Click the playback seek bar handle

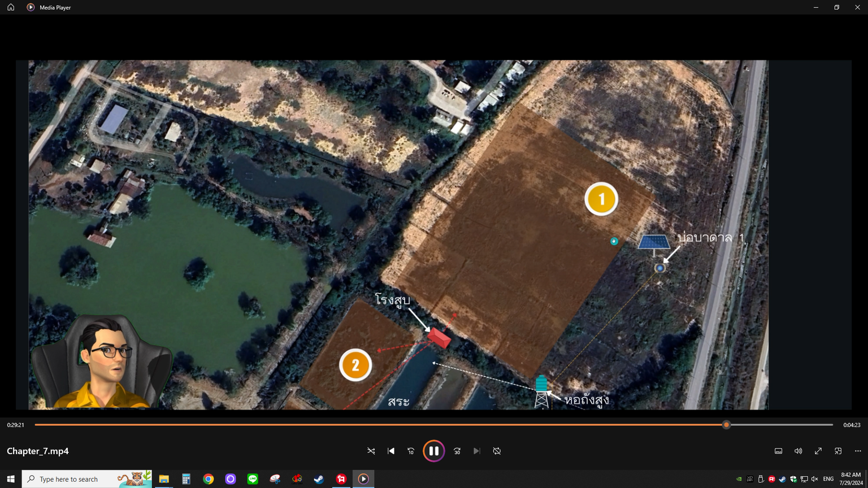(x=726, y=425)
